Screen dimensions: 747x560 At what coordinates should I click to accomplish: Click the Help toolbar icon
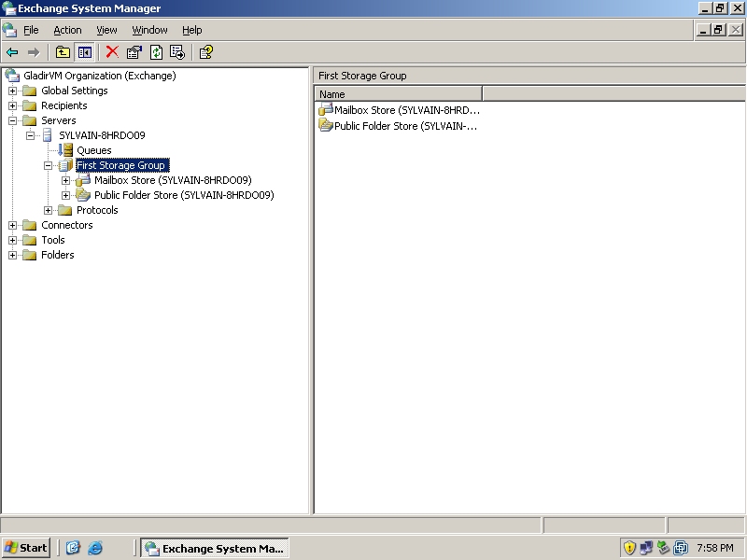[205, 52]
